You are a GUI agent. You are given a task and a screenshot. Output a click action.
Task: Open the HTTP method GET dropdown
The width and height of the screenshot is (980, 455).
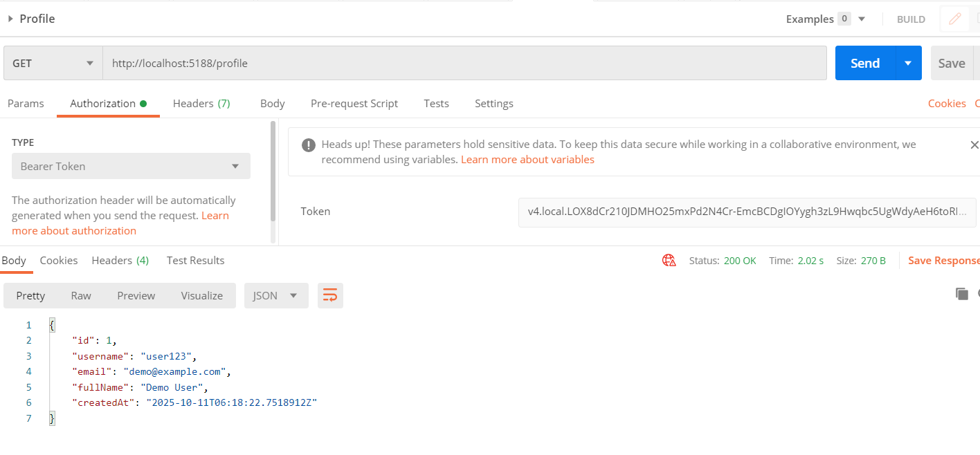click(x=53, y=63)
